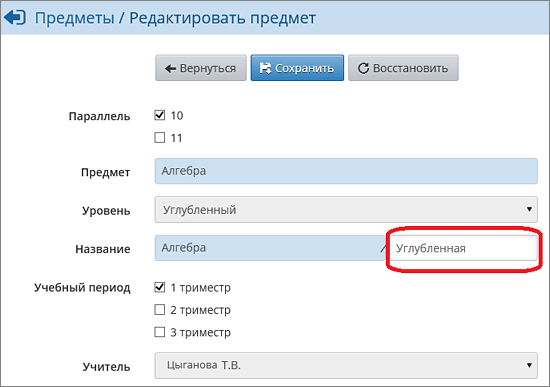Tick the 3 триместр checkbox
The width and height of the screenshot is (550, 387).
160,332
